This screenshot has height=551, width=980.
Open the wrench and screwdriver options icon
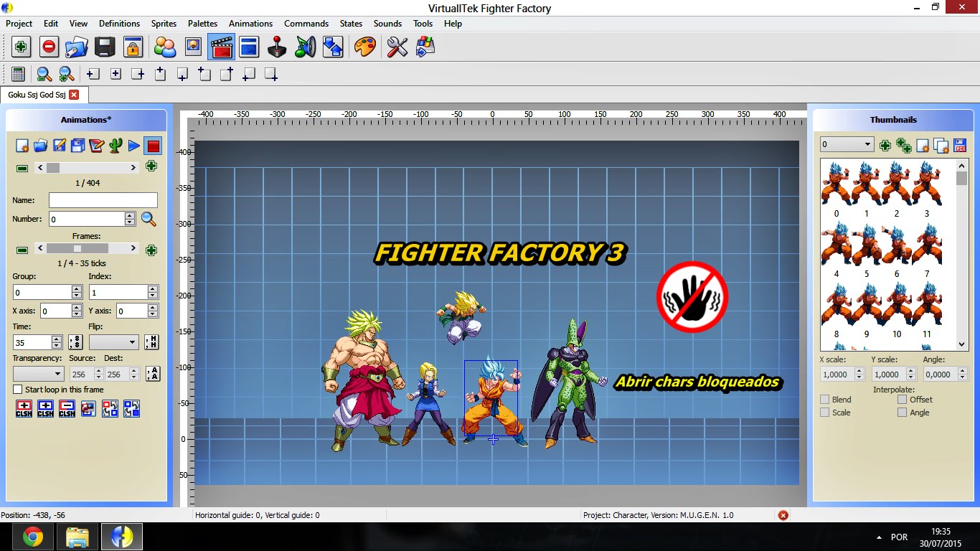click(x=397, y=47)
